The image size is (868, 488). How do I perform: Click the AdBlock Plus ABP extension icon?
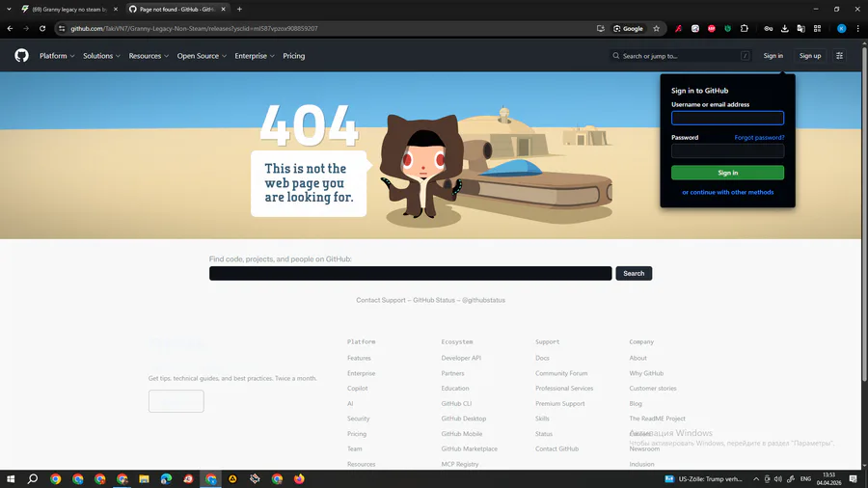click(712, 28)
